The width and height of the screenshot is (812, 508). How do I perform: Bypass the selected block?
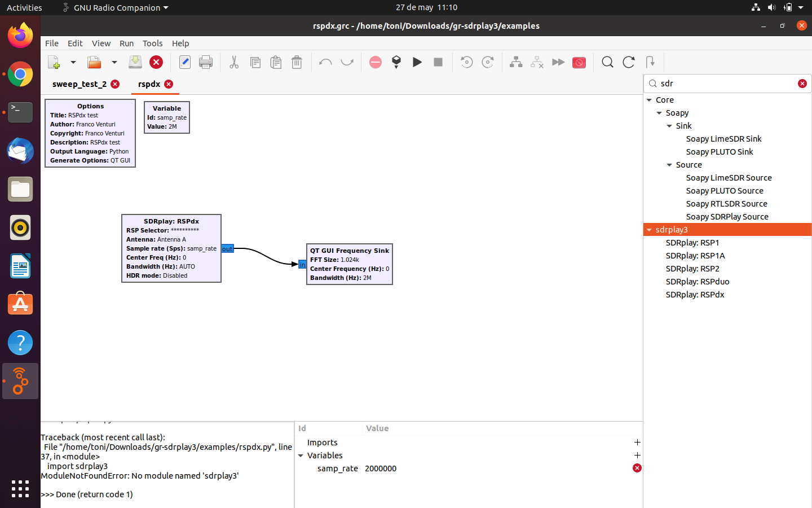click(x=558, y=62)
